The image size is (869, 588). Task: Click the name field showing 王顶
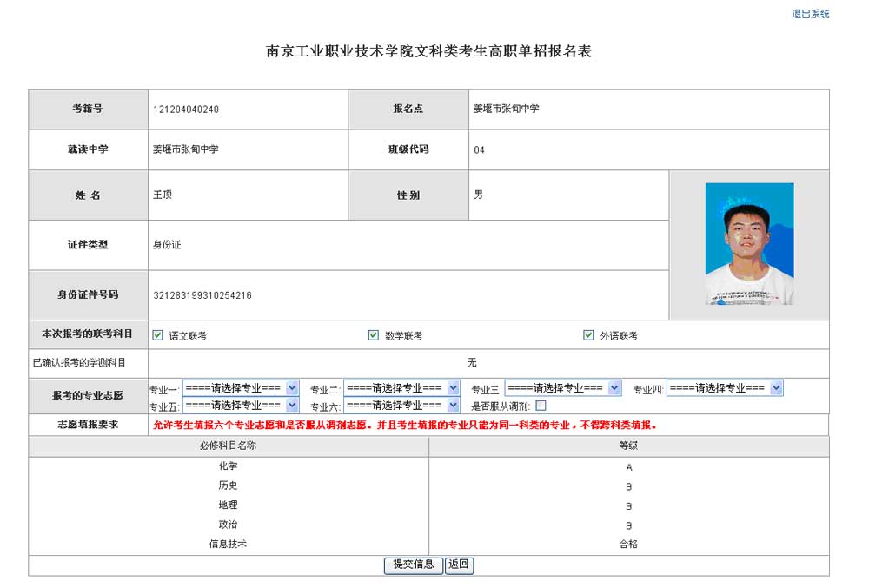(x=163, y=195)
